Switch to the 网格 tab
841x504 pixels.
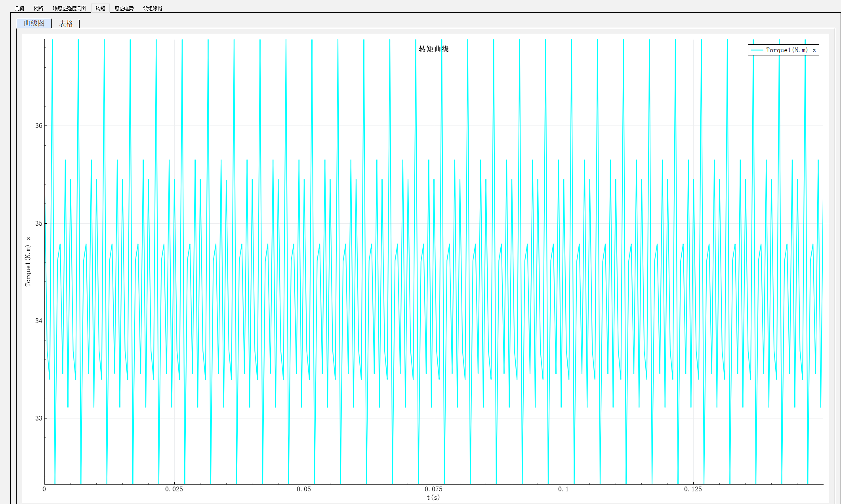pyautogui.click(x=38, y=8)
